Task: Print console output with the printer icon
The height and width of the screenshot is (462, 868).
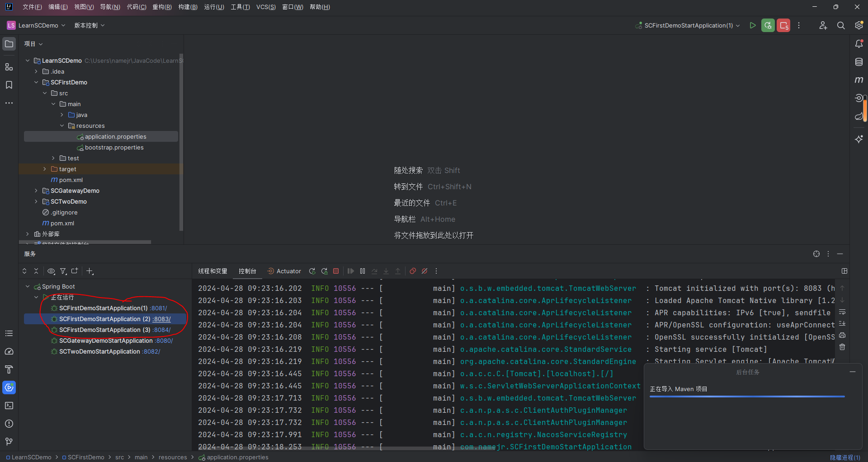Action: (x=842, y=335)
